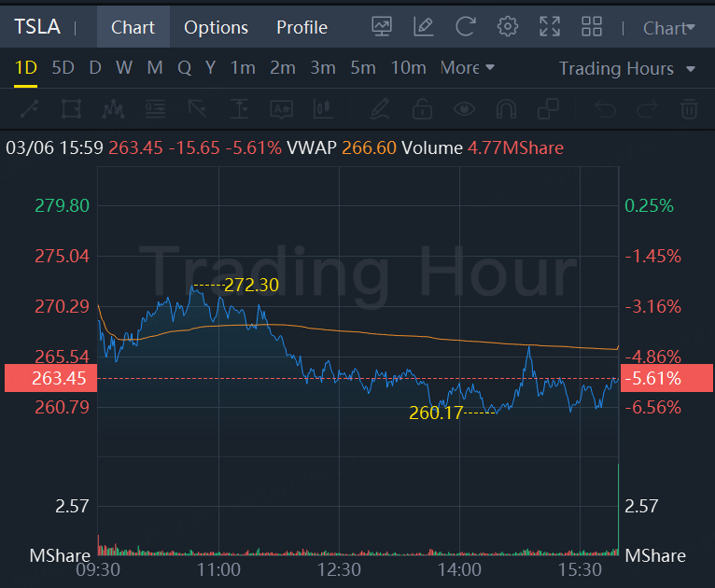Select the 10m interval
Image resolution: width=715 pixels, height=588 pixels.
point(409,67)
